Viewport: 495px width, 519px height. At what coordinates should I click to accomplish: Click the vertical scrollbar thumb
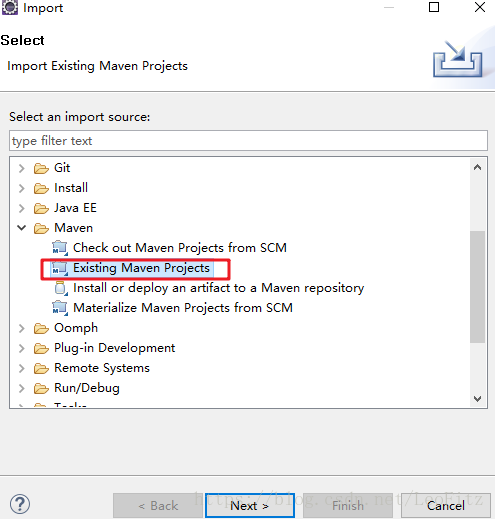[477, 287]
